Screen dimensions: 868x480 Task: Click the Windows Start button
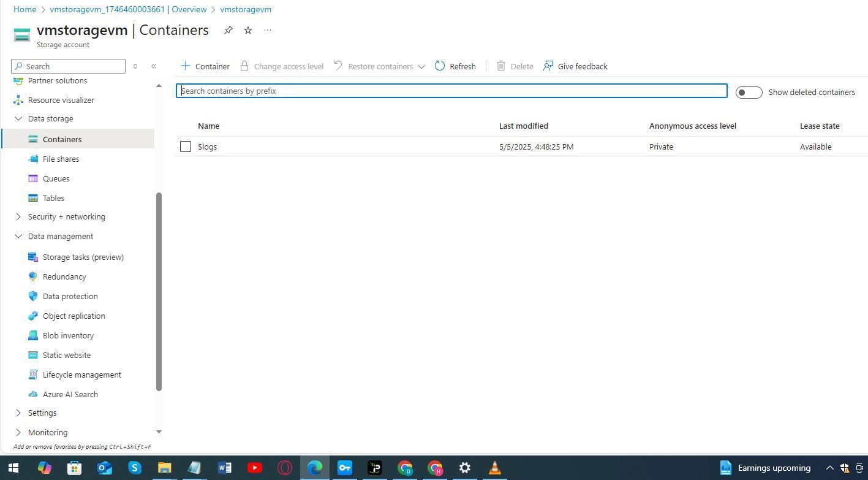point(13,468)
